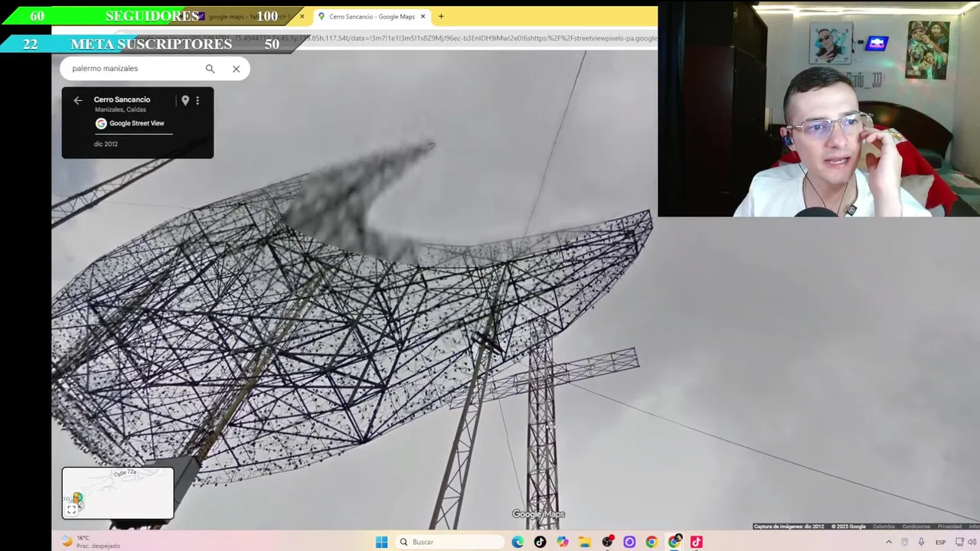
Task: Select the 'dic 2012' date text
Action: (106, 144)
